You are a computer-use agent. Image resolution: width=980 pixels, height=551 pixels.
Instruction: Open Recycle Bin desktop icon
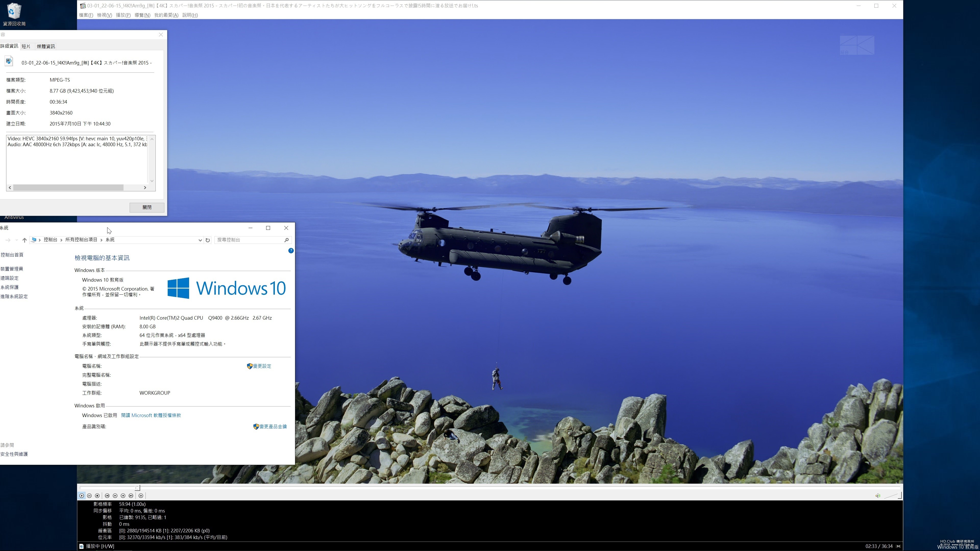point(14,14)
